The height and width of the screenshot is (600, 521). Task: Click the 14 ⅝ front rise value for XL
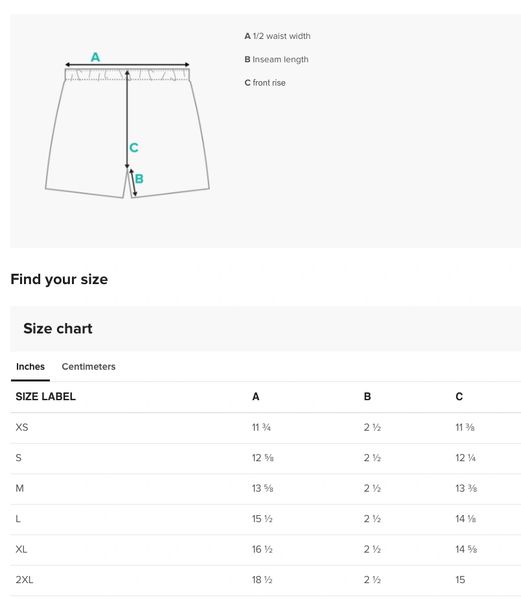[x=466, y=549]
